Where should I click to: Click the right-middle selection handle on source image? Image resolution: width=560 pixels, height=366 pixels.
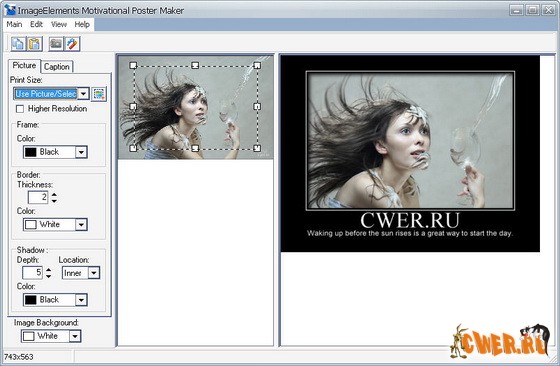pyautogui.click(x=257, y=106)
